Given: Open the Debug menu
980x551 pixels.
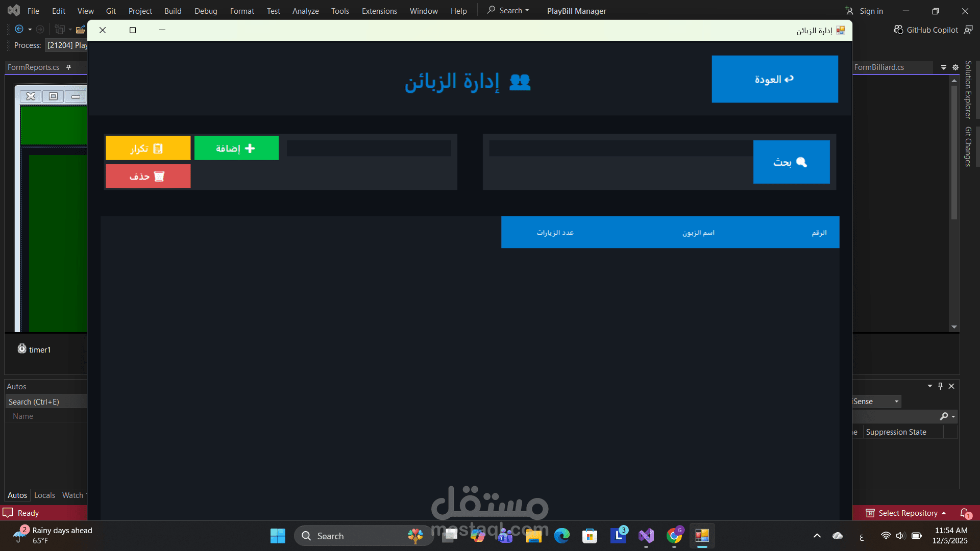Looking at the screenshot, I should click(x=206, y=11).
